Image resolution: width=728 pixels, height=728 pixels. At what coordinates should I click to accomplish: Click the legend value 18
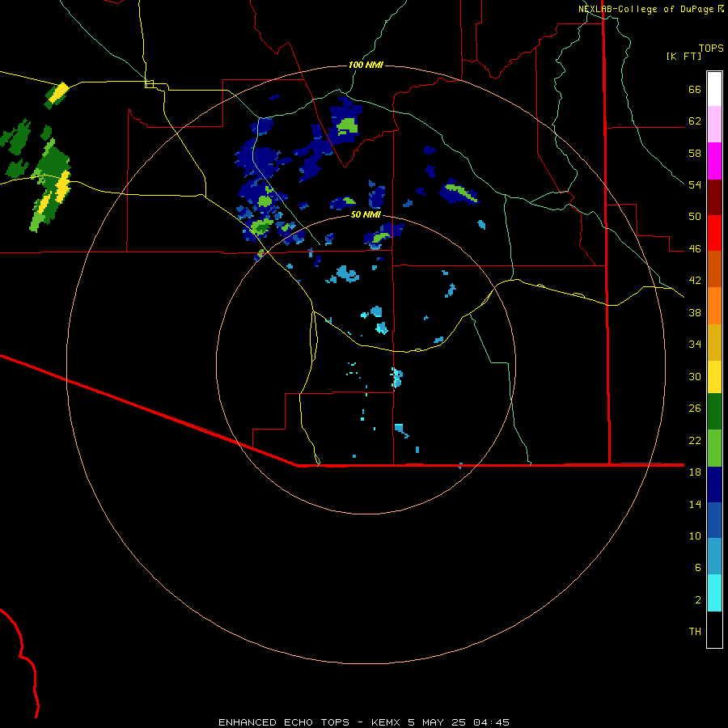695,472
